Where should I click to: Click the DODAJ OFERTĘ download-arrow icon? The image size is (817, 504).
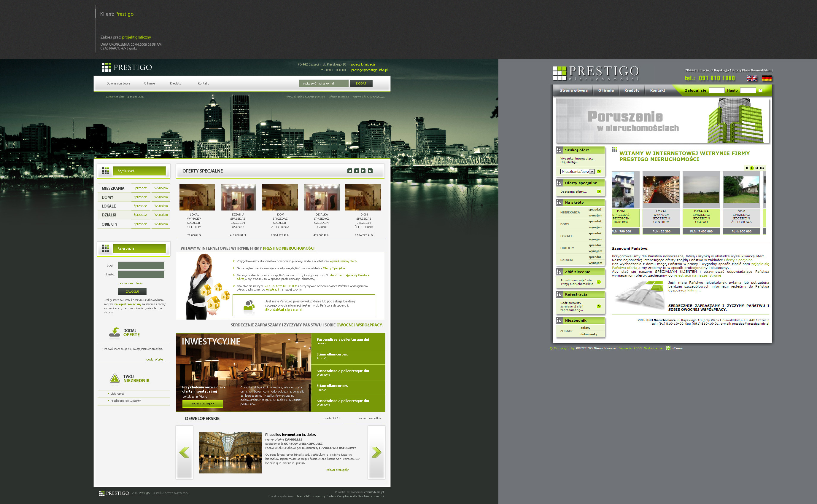pos(115,332)
